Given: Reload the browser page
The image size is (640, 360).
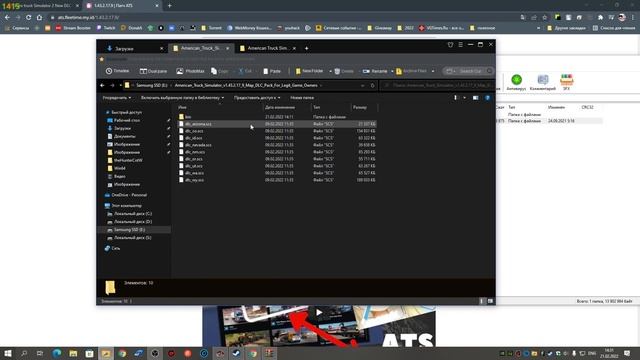Looking at the screenshot, I should click(28, 18).
